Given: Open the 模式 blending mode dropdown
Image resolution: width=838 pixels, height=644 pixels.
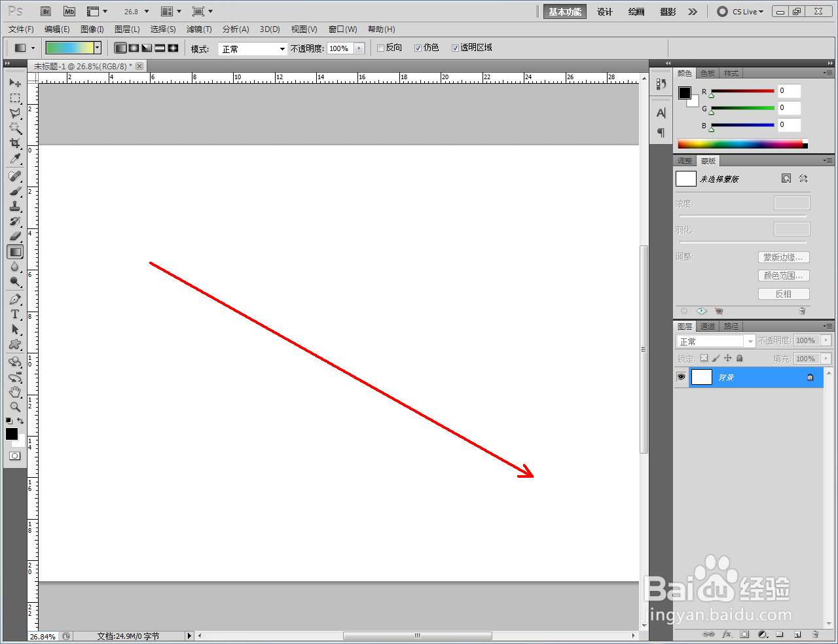Looking at the screenshot, I should pos(253,48).
